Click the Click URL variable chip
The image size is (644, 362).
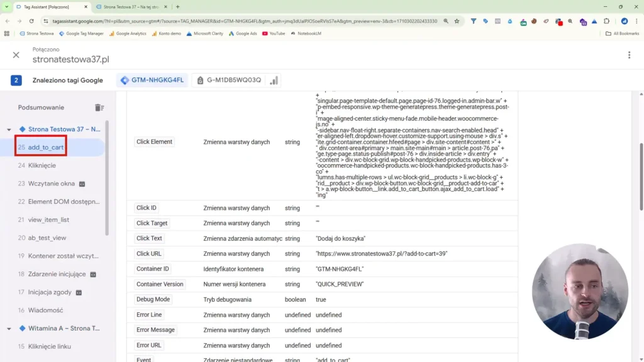pyautogui.click(x=148, y=254)
